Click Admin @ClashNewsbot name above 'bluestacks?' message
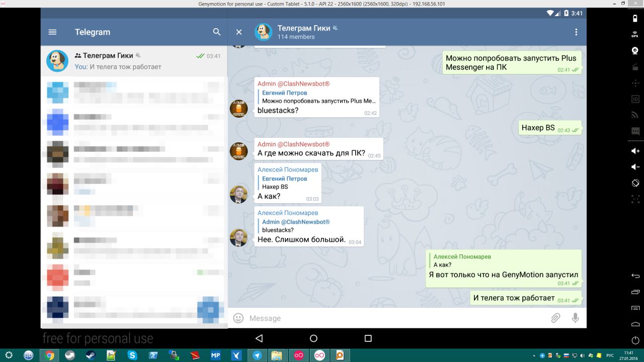The height and width of the screenshot is (362, 644). pyautogui.click(x=293, y=83)
